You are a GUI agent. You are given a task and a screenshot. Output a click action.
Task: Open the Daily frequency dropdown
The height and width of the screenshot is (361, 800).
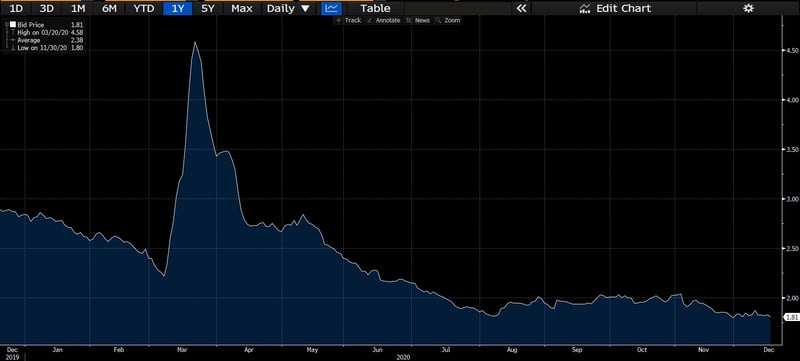coord(288,8)
